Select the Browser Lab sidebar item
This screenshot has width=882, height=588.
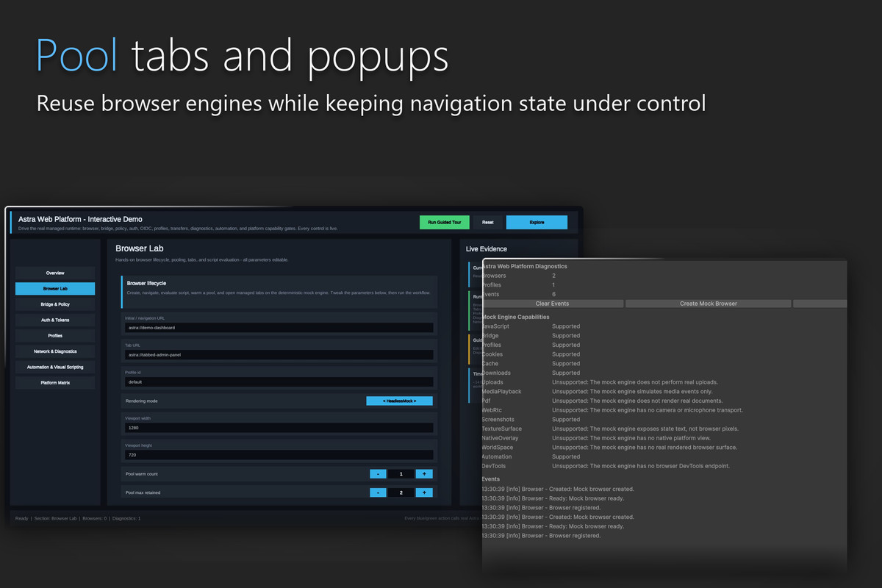pyautogui.click(x=55, y=289)
